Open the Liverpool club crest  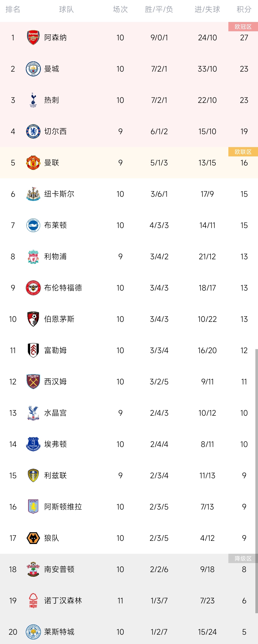(x=33, y=256)
